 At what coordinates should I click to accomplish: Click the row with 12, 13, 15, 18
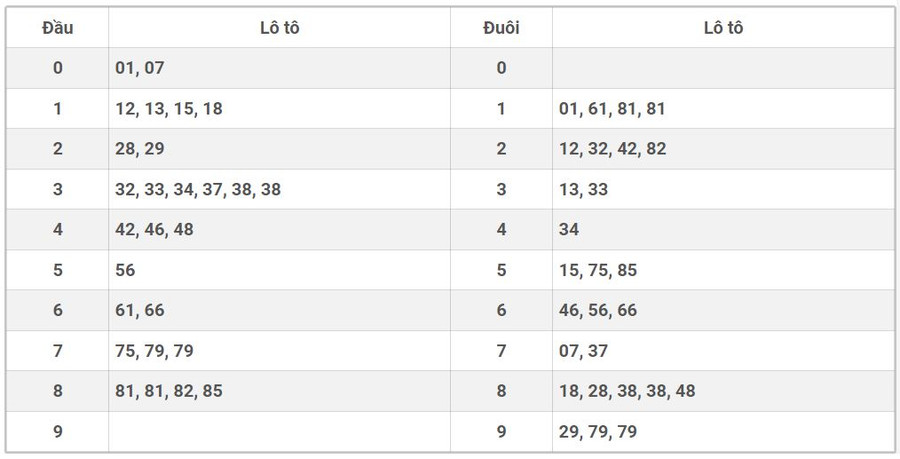tap(169, 109)
